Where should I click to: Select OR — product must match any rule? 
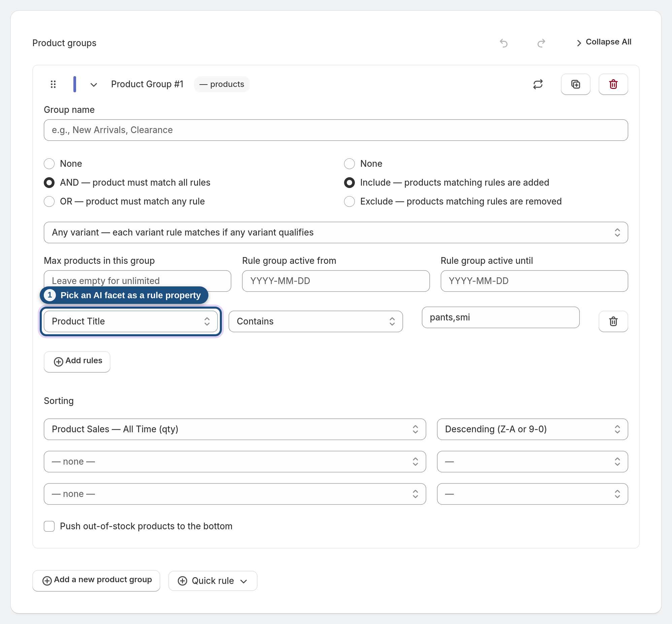coord(49,201)
